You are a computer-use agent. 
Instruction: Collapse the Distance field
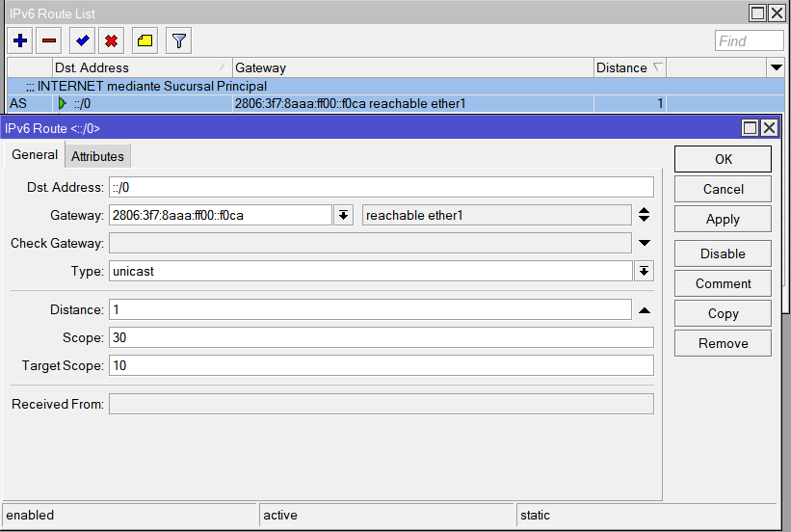point(644,310)
